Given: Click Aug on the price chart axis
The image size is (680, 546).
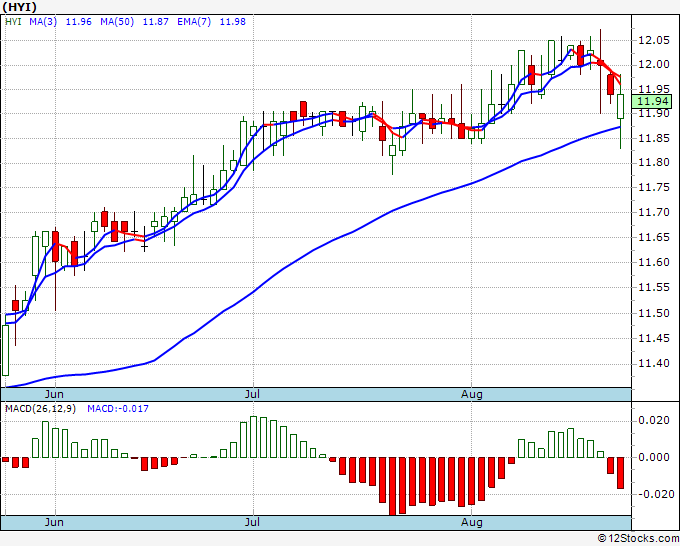Looking at the screenshot, I should coord(471,394).
